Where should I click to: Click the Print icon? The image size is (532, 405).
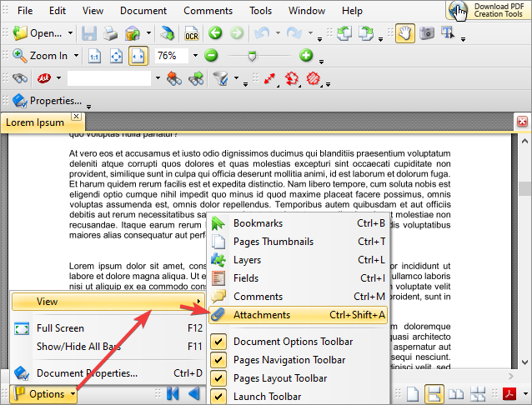point(110,33)
